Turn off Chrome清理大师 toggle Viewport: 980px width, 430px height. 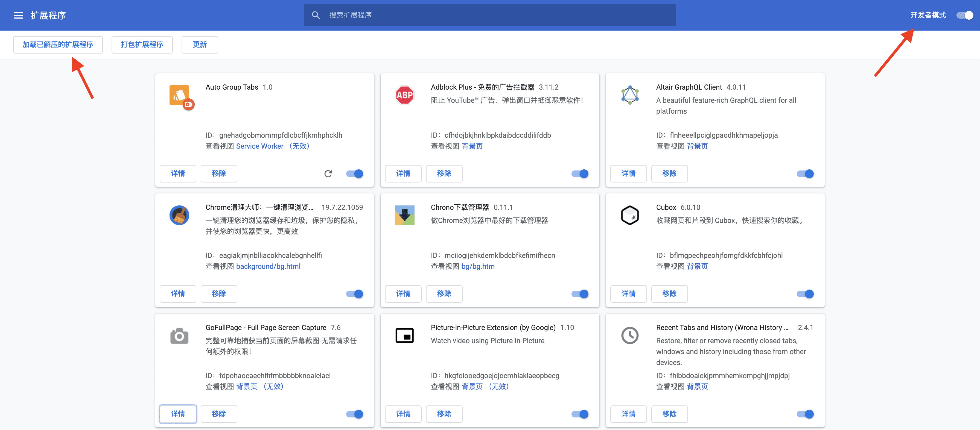click(355, 294)
